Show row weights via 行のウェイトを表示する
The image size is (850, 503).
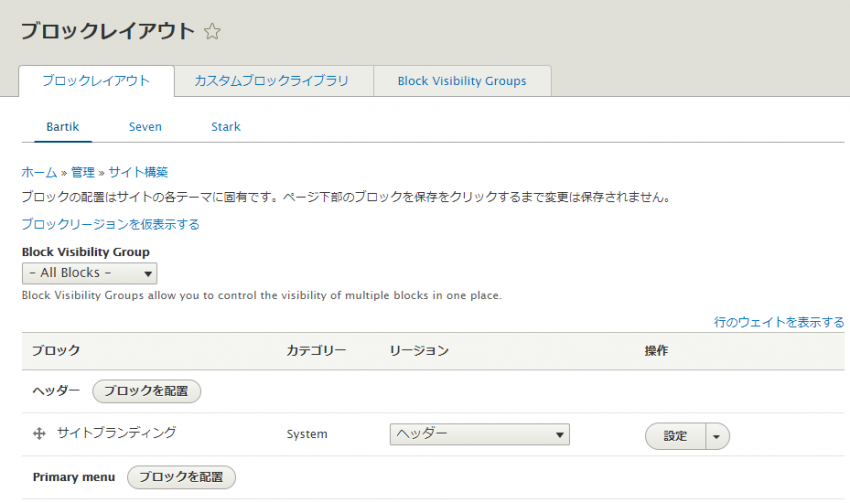click(x=778, y=322)
